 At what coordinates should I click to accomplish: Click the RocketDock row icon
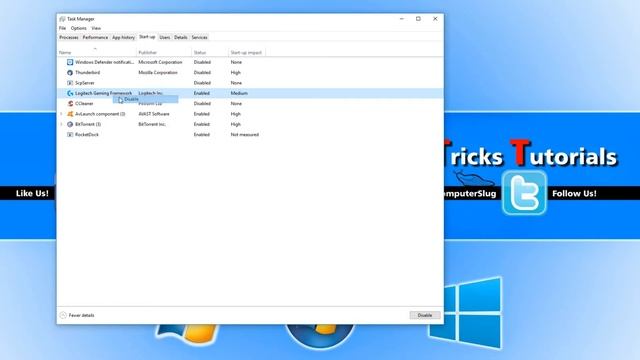[70, 134]
